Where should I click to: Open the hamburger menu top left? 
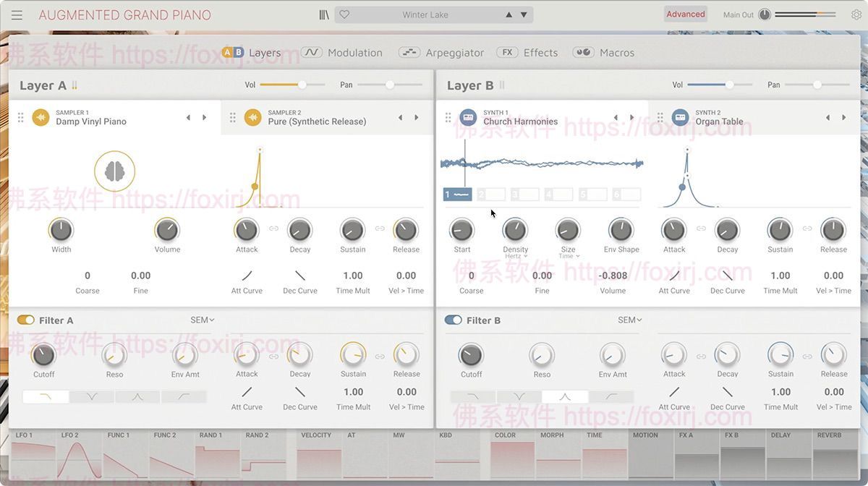[16, 14]
